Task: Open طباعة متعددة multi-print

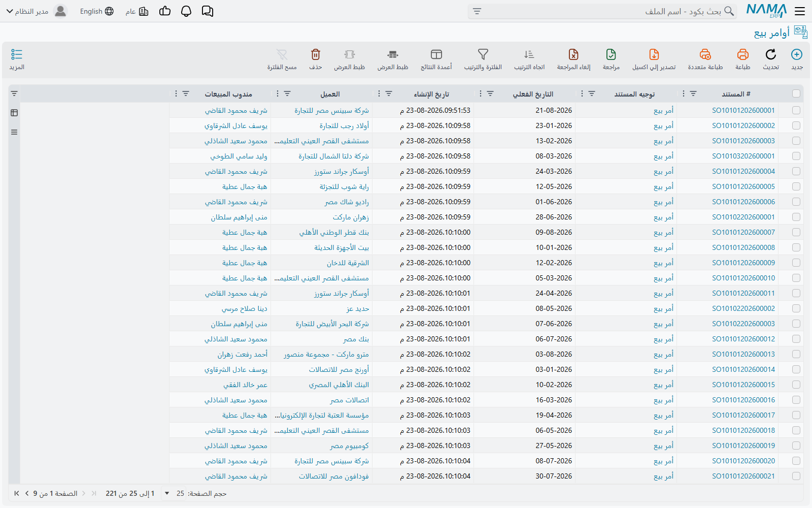Action: 705,59
